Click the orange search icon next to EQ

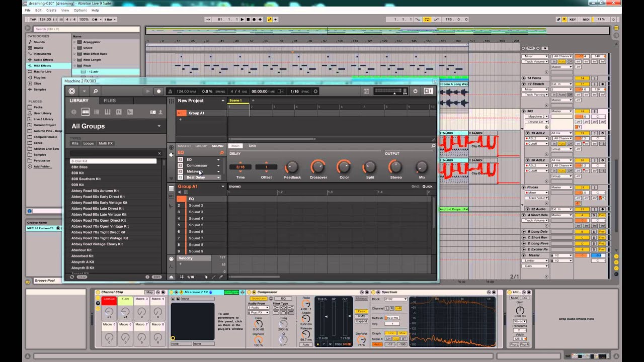221,152
